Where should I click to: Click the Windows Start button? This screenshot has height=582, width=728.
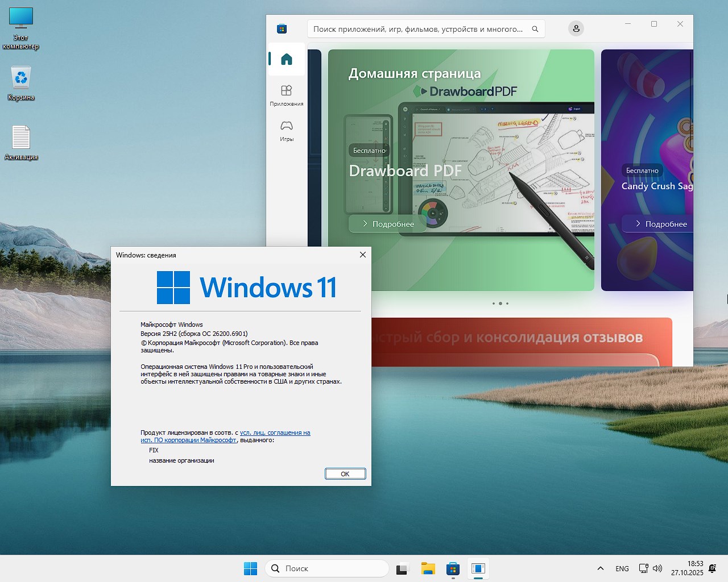[x=250, y=568]
